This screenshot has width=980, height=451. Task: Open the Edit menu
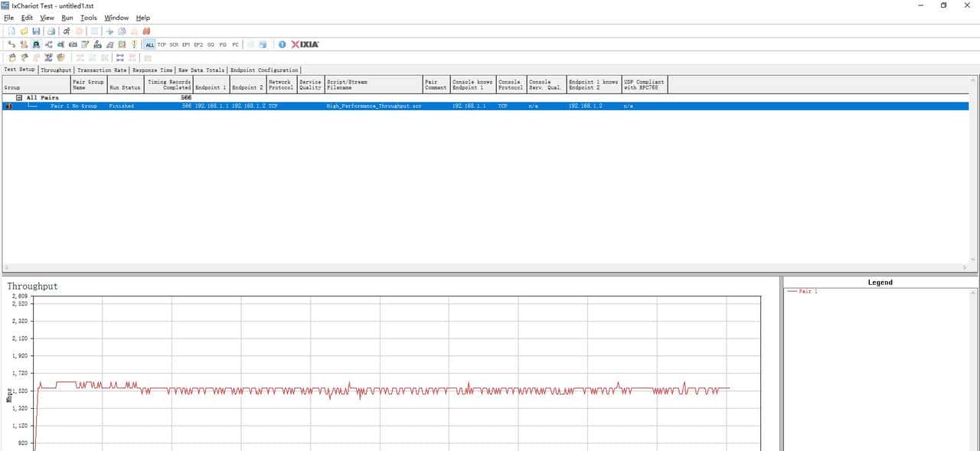27,18
